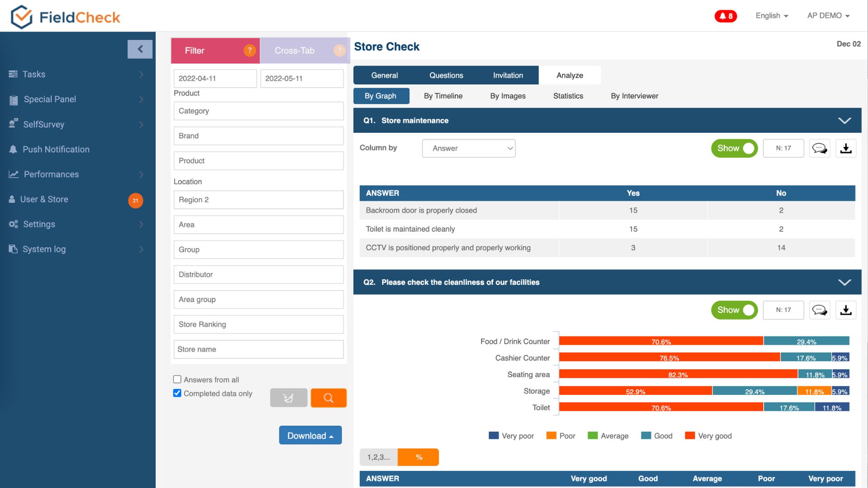Toggle the Q1 Show switch
The height and width of the screenshot is (488, 868).
click(734, 148)
